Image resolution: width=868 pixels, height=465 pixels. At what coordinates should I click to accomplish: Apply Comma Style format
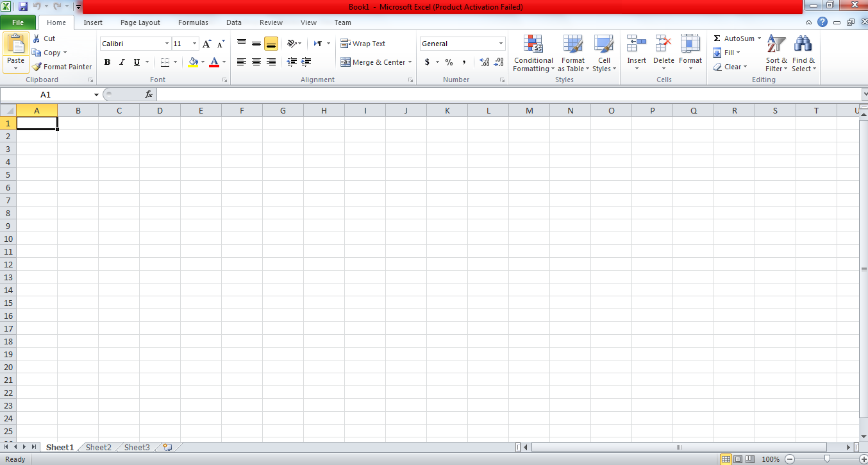click(464, 62)
